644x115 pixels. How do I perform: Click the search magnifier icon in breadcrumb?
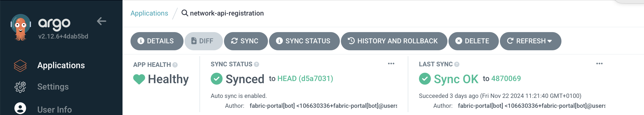tap(185, 13)
